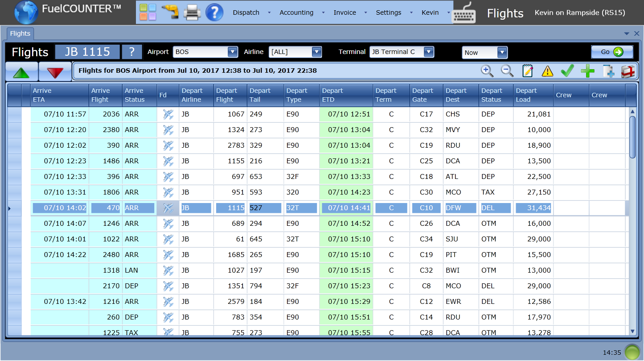Click the plane icon for flight 2783
Screen dimensions: 644x361
(168, 145)
